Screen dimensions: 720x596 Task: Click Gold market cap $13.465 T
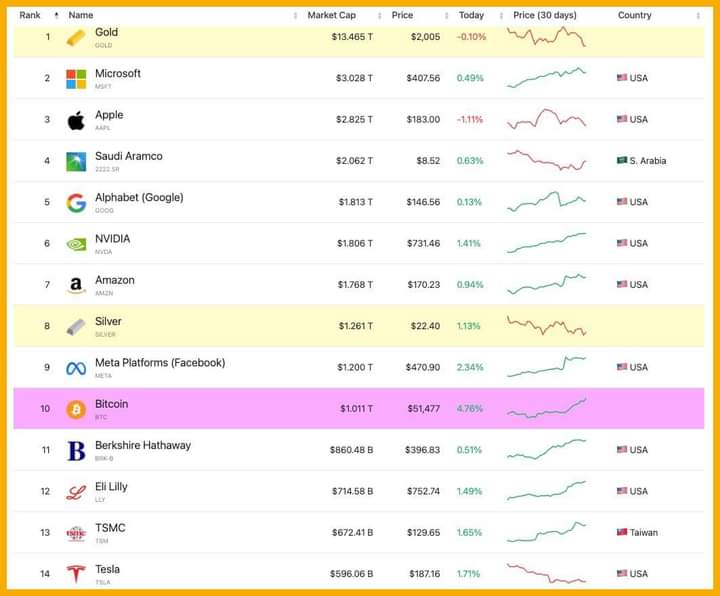352,37
